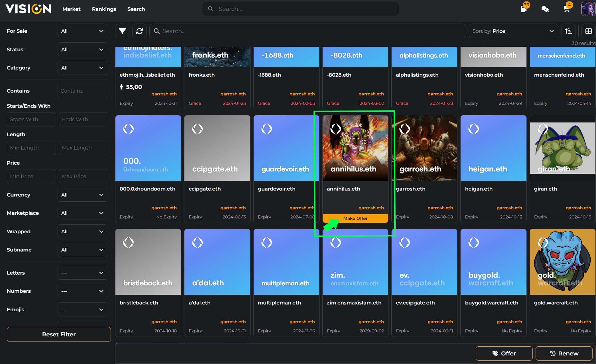This screenshot has width=596, height=364.
Task: Click the 2029-09-02 expiry date
Action: 372,331
